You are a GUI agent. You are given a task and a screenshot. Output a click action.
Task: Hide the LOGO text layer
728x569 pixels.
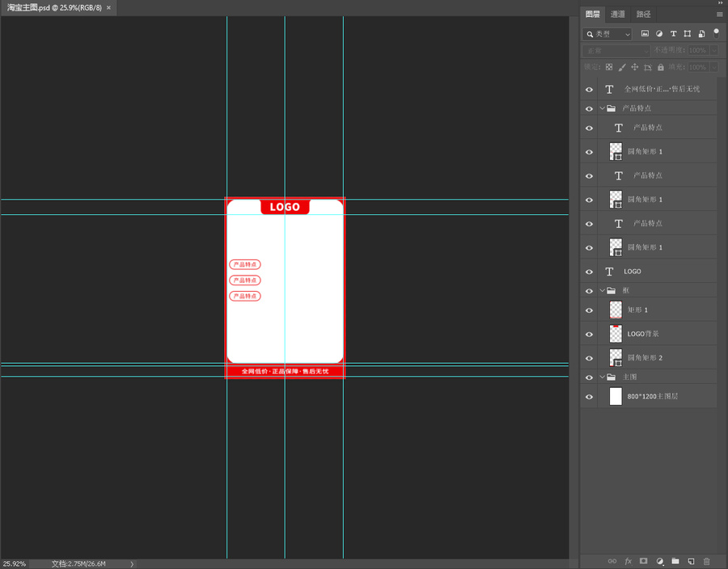(589, 272)
